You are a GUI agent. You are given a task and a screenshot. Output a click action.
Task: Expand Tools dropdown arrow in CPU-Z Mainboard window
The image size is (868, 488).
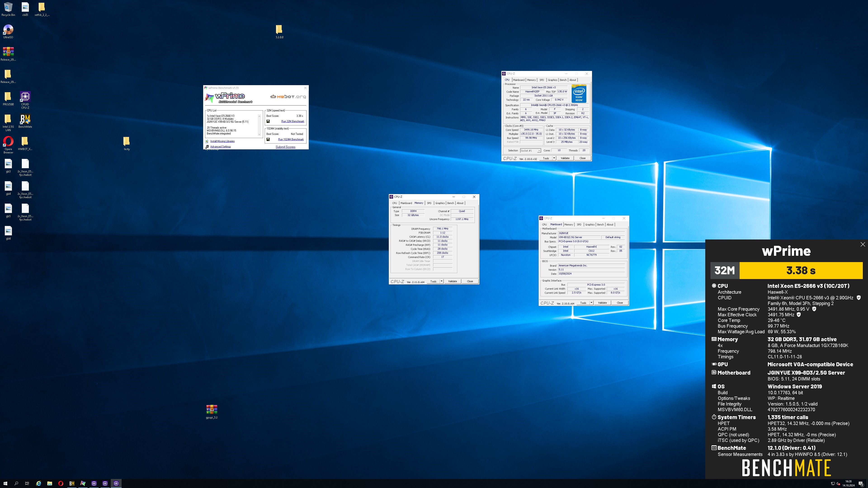pos(591,303)
